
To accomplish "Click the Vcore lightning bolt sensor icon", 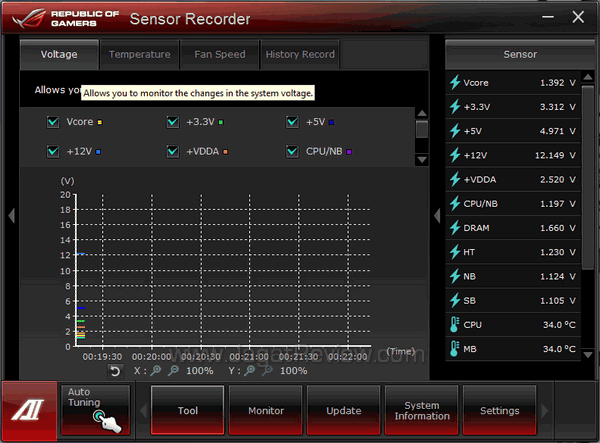I will (x=455, y=83).
